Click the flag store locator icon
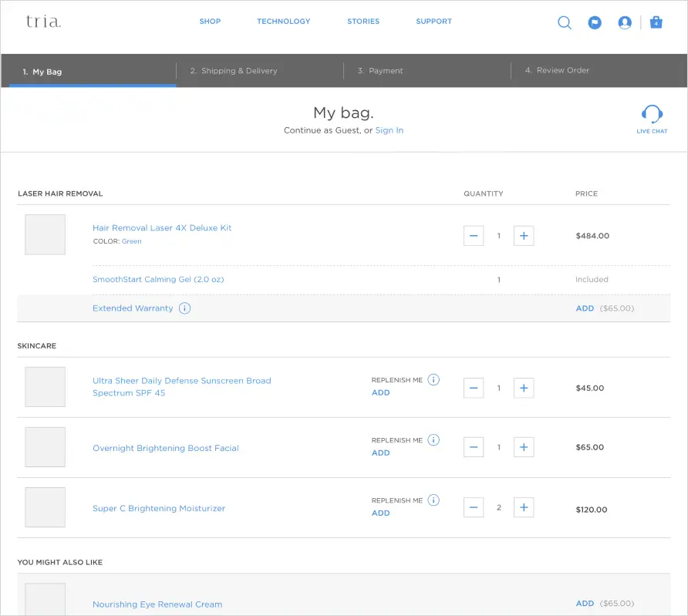The width and height of the screenshot is (688, 616). coord(595,22)
